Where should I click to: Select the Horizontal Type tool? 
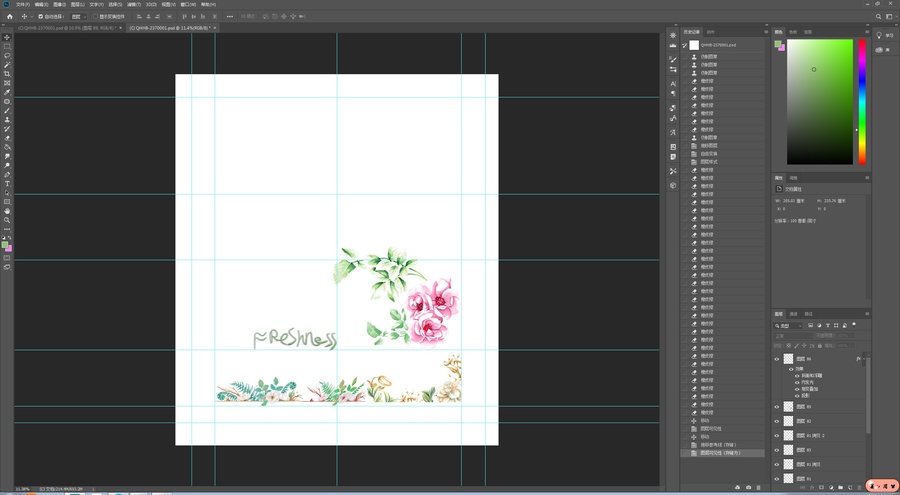pos(7,184)
